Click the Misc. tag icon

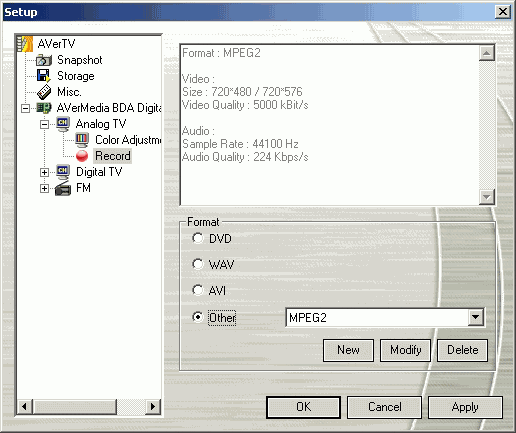44,92
